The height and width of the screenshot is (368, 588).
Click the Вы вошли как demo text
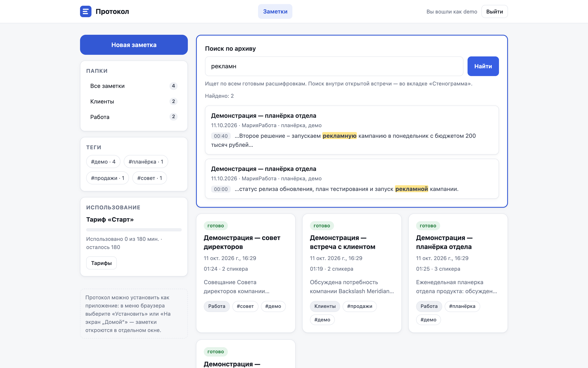tap(452, 12)
